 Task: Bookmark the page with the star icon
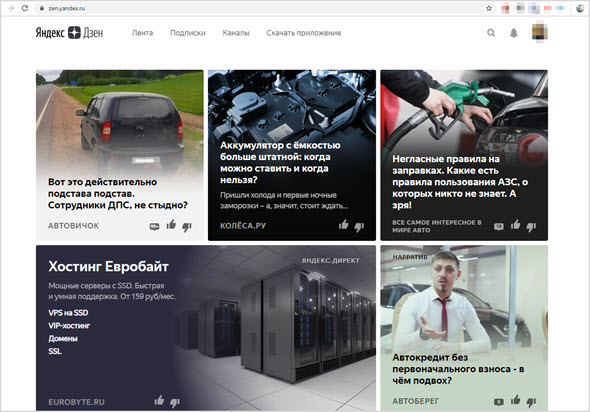(489, 8)
